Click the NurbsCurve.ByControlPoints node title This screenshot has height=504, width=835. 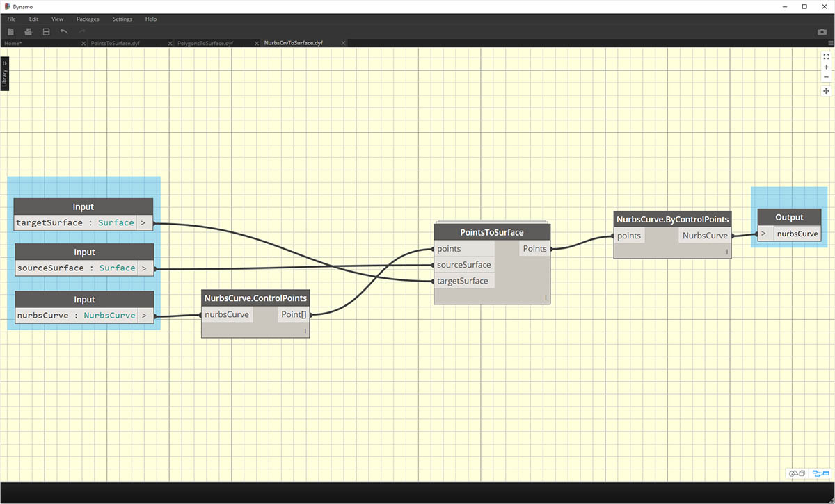coord(672,220)
